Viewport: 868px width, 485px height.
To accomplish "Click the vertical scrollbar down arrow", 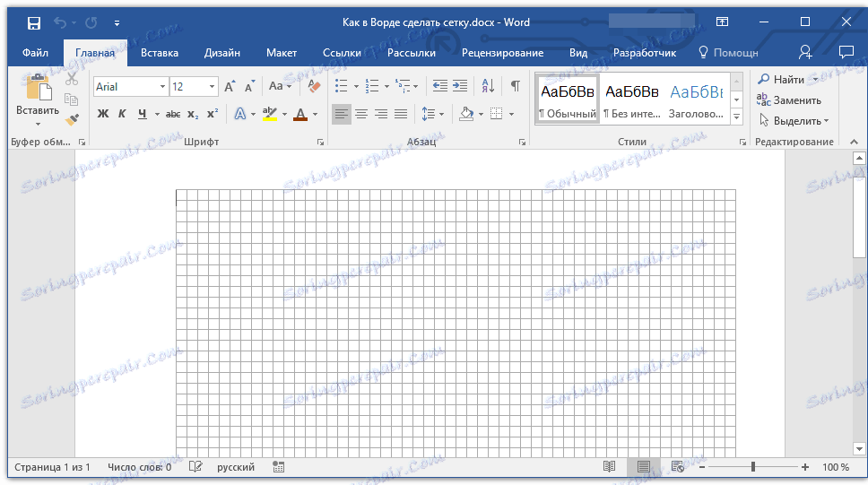I will pos(859,448).
